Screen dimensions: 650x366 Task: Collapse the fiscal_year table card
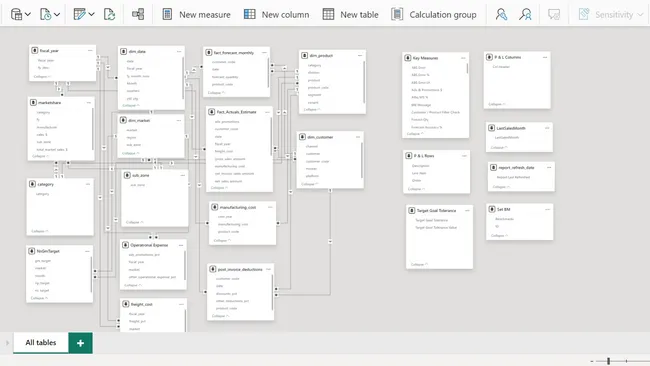click(x=42, y=77)
